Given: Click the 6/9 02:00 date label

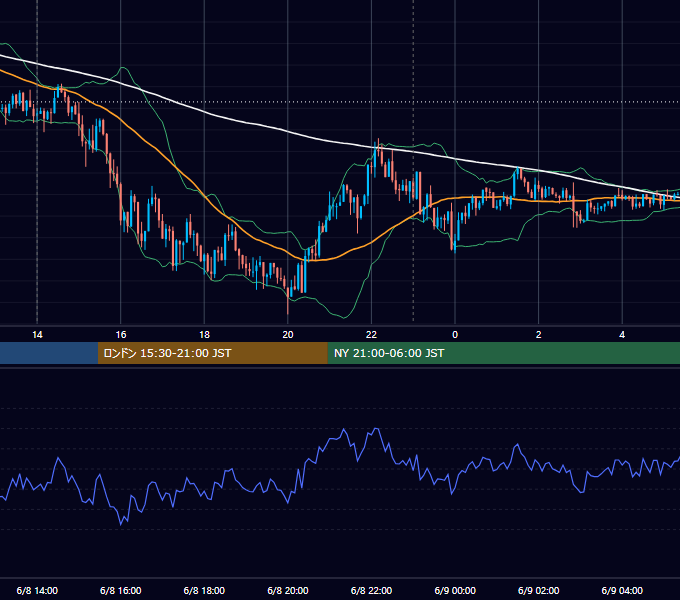Looking at the screenshot, I should coord(539,590).
